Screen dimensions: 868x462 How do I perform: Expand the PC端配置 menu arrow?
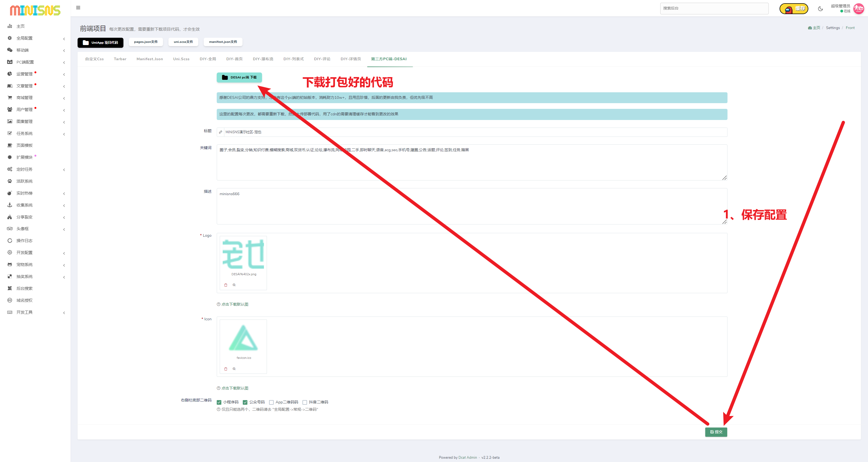(64, 63)
